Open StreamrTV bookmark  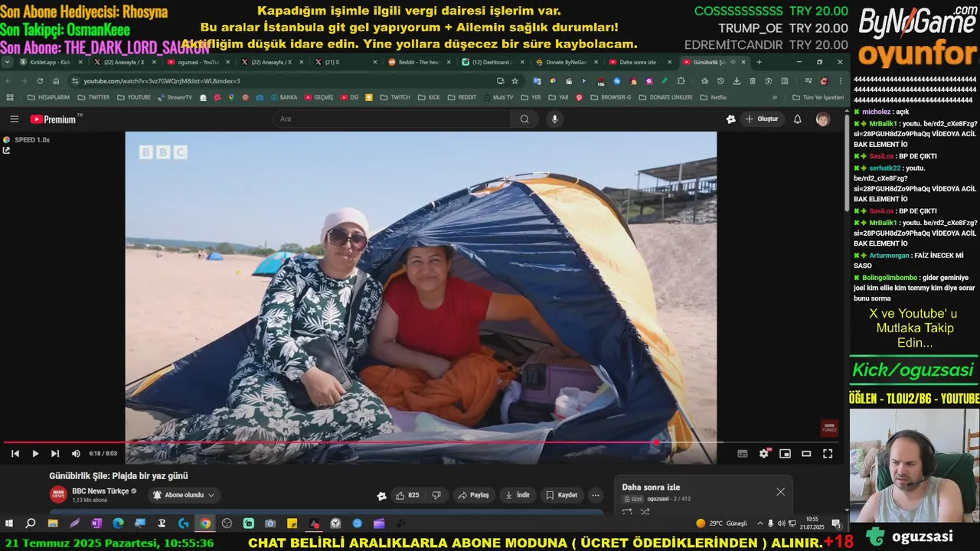click(x=175, y=98)
